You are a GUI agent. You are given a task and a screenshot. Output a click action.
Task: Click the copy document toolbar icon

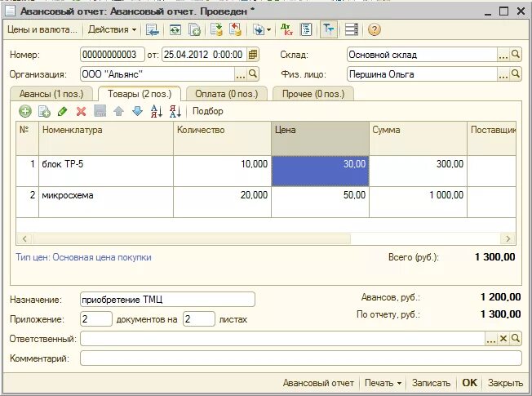coord(194,30)
